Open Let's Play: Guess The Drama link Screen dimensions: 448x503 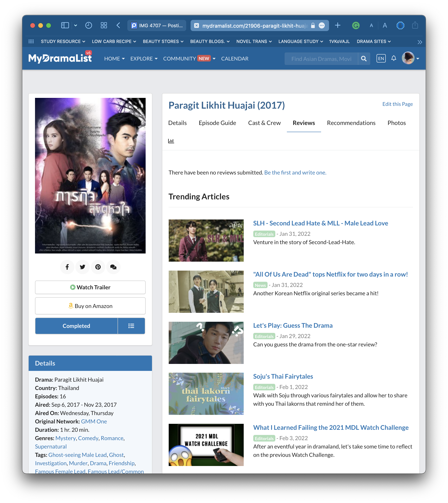click(293, 326)
